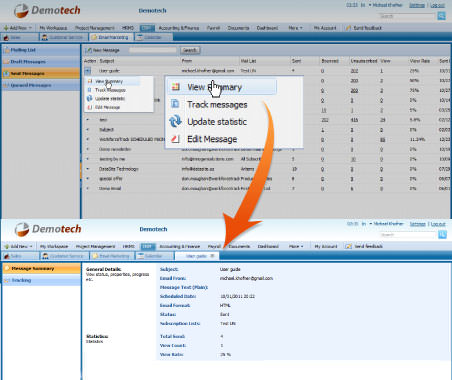Click the View Rate column header
The image size is (452, 380).
[x=420, y=61]
